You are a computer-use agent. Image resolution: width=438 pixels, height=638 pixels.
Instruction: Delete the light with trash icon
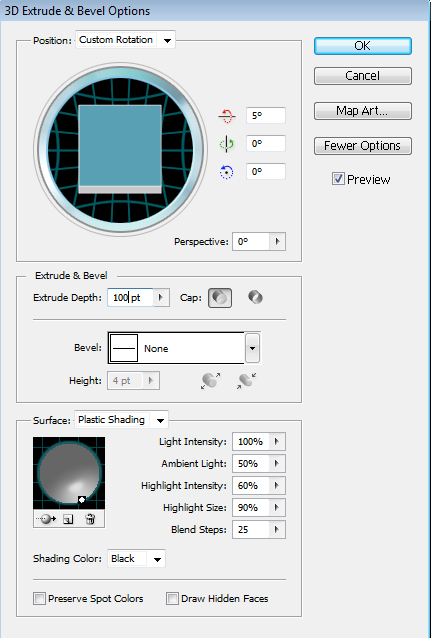coord(90,519)
